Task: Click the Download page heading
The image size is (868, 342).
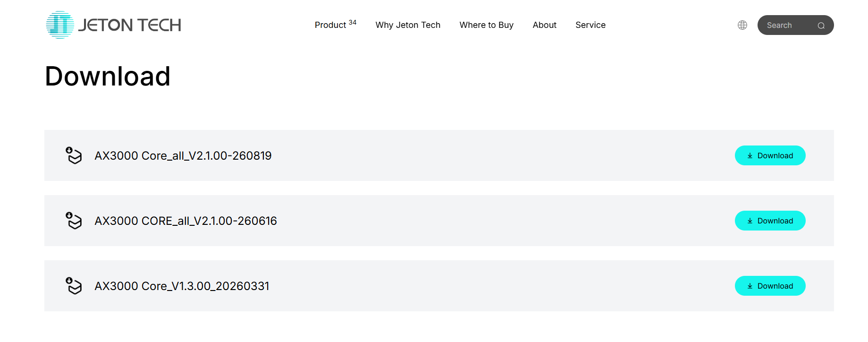Action: click(x=108, y=76)
